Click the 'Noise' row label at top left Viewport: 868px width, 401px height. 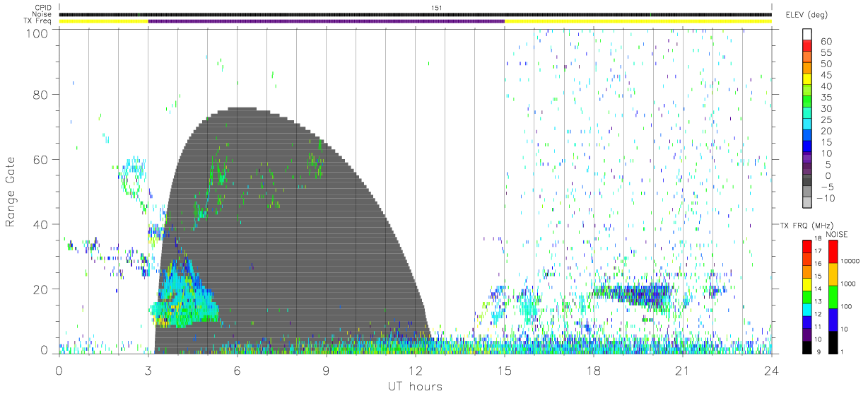point(42,14)
